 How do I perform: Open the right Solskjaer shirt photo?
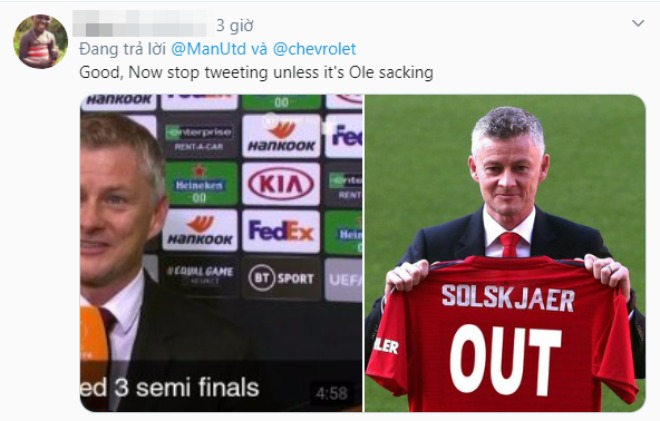click(505, 253)
